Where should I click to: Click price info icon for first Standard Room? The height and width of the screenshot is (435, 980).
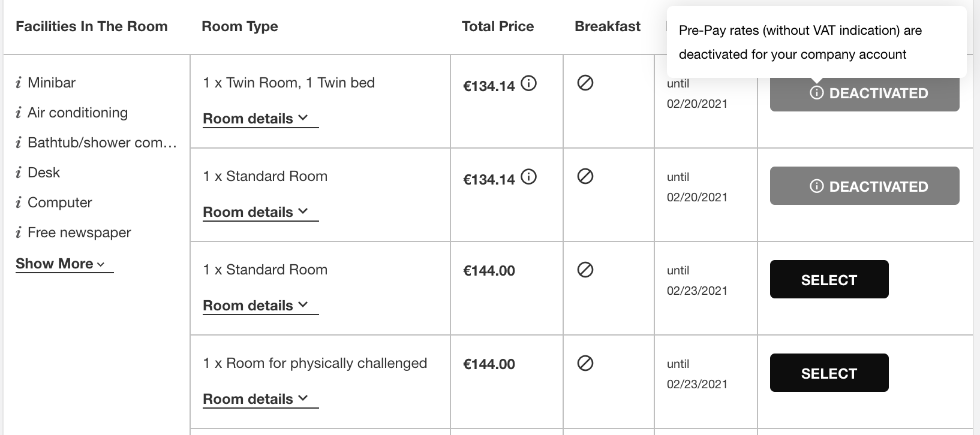click(x=528, y=177)
